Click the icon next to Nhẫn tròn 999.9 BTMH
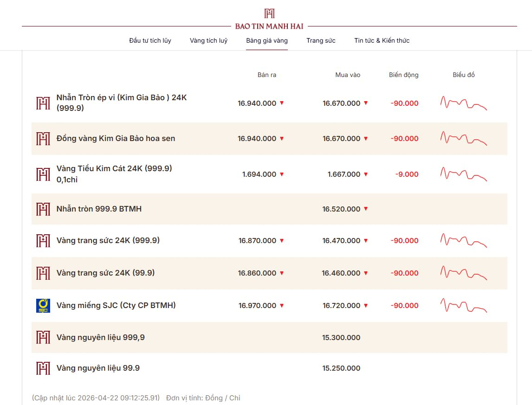Viewport: 532px width, 405px height. [x=43, y=209]
